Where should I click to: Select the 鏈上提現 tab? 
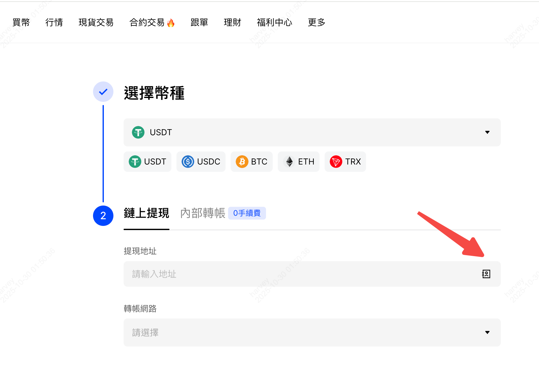pos(146,214)
